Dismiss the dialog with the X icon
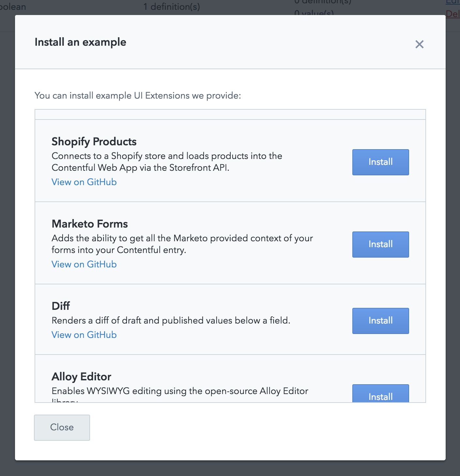Viewport: 460px width, 476px height. (x=419, y=44)
